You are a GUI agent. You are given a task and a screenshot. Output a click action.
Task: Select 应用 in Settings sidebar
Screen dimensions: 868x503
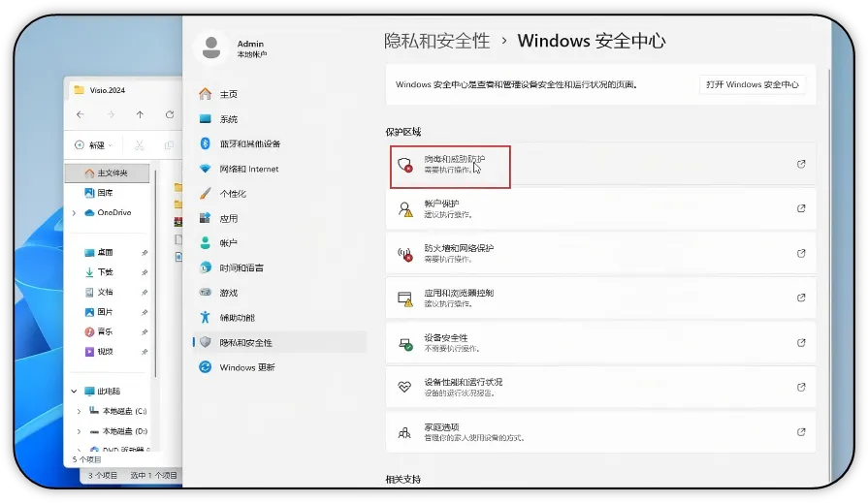tap(279, 219)
